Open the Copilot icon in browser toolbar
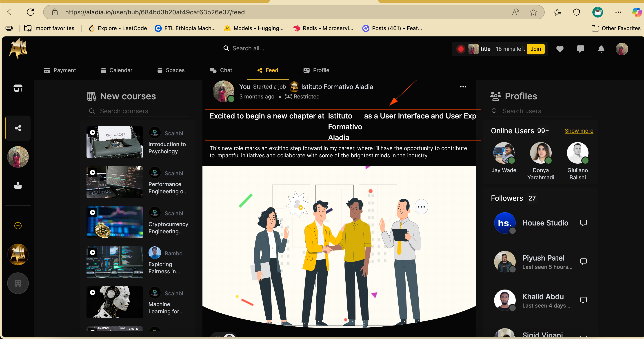This screenshot has width=644, height=339. (x=637, y=12)
